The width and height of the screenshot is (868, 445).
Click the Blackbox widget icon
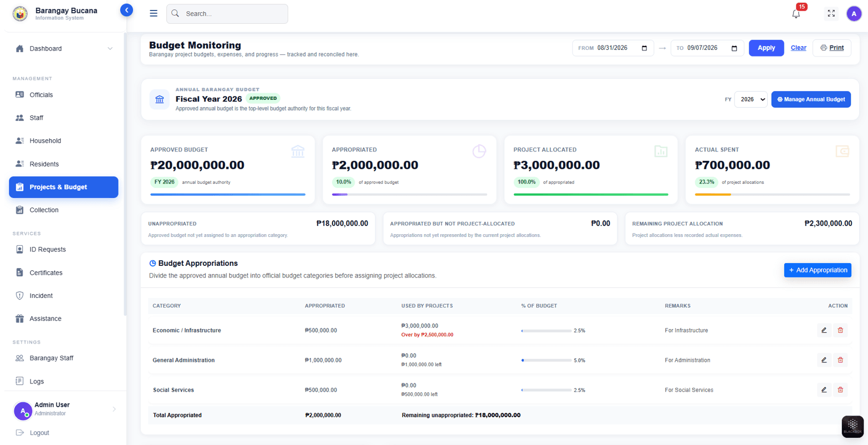tap(852, 426)
